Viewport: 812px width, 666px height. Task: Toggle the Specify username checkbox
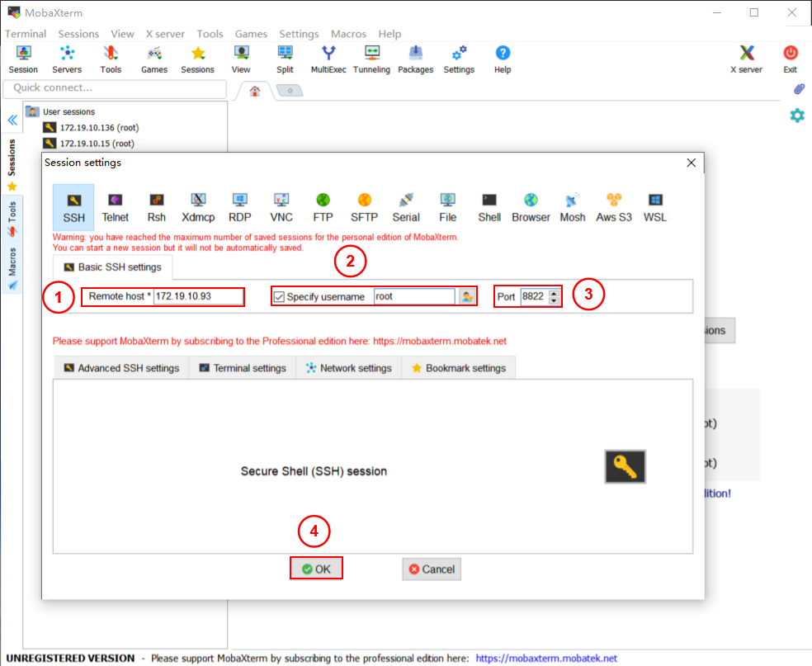coord(279,297)
